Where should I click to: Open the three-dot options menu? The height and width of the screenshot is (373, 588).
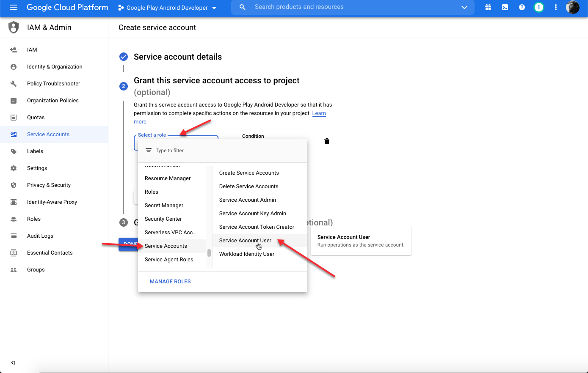pyautogui.click(x=555, y=7)
